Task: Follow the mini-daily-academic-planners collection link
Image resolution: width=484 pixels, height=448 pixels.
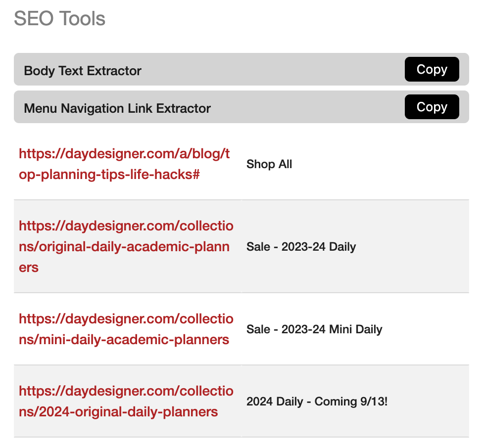Action: click(126, 329)
